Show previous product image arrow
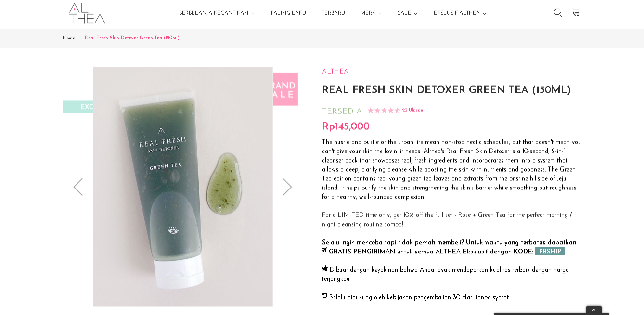The height and width of the screenshot is (315, 644). pos(78,187)
